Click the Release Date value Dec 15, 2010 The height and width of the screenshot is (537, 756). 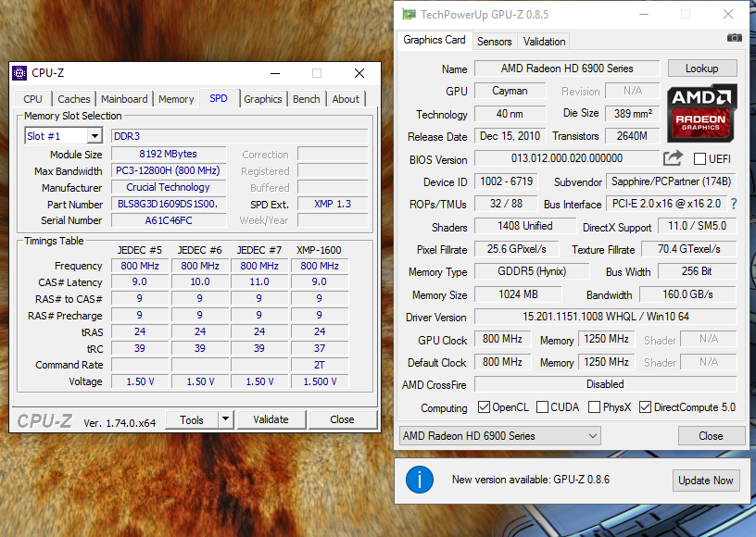(510, 136)
